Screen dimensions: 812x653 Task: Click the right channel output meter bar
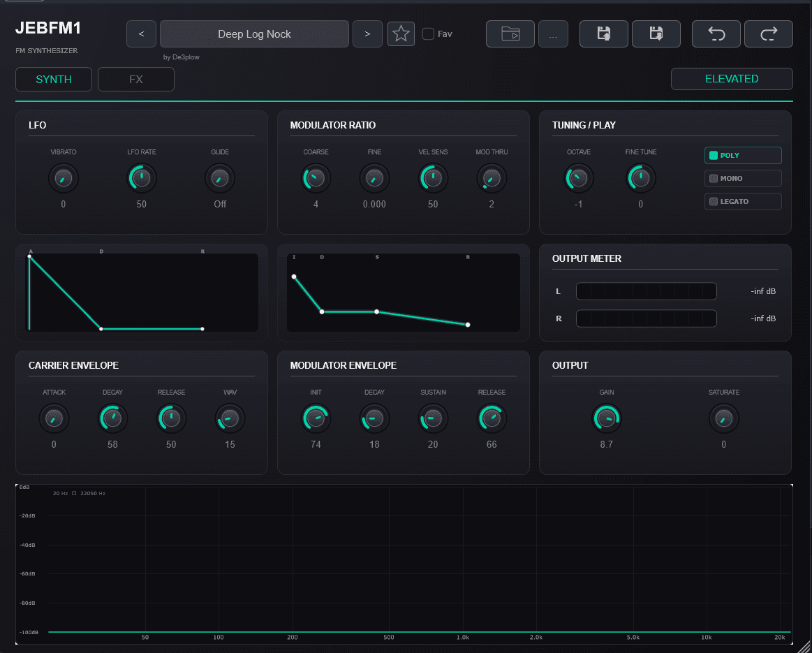647,318
